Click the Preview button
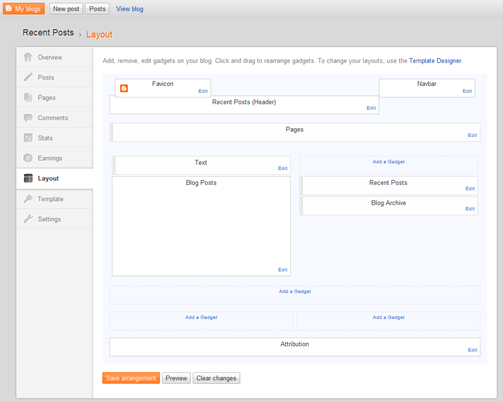The height and width of the screenshot is (401, 503). click(176, 378)
